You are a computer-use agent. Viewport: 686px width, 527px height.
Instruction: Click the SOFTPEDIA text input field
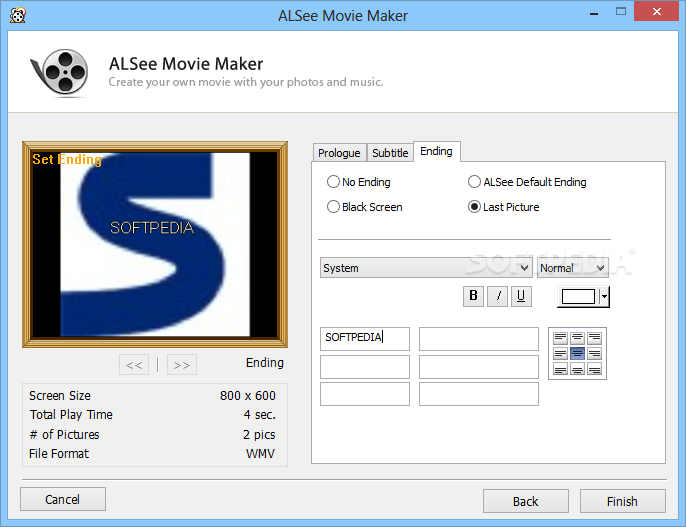point(365,339)
